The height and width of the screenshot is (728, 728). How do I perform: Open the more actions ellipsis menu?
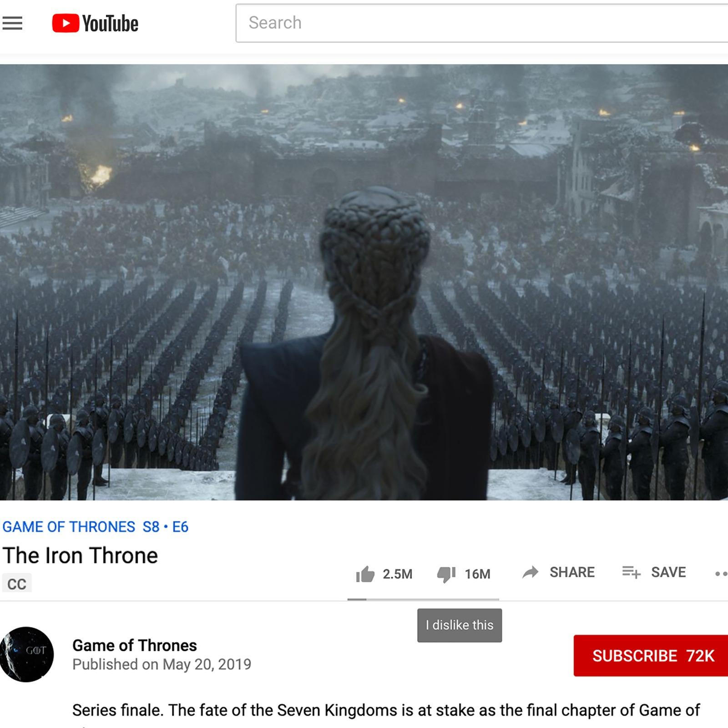[721, 574]
